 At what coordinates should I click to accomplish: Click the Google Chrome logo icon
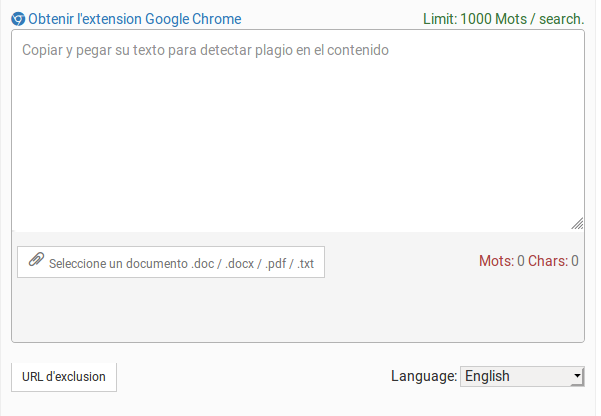(x=18, y=19)
